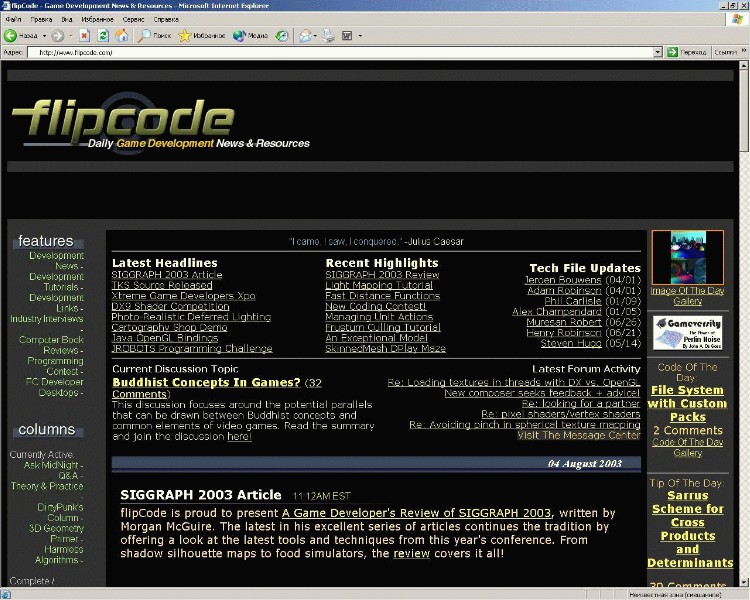Open the Медиа media toolbar button
This screenshot has width=750, height=600.
250,35
